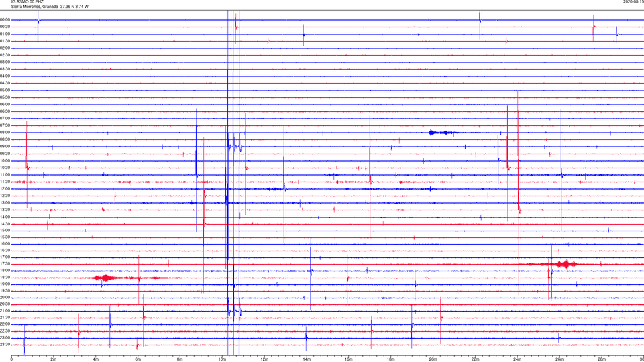Select the 03:00 trace time label
This screenshot has height=362, width=644.
[x=5, y=62]
